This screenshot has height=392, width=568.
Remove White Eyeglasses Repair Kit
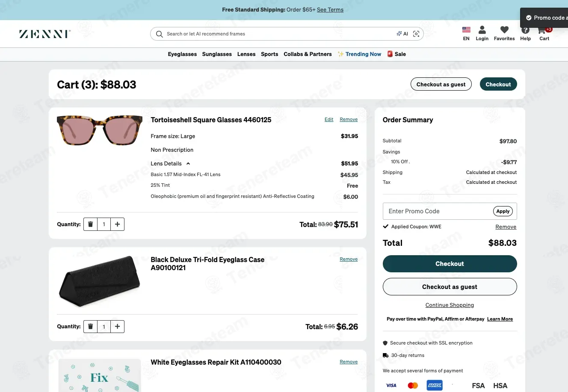click(349, 362)
